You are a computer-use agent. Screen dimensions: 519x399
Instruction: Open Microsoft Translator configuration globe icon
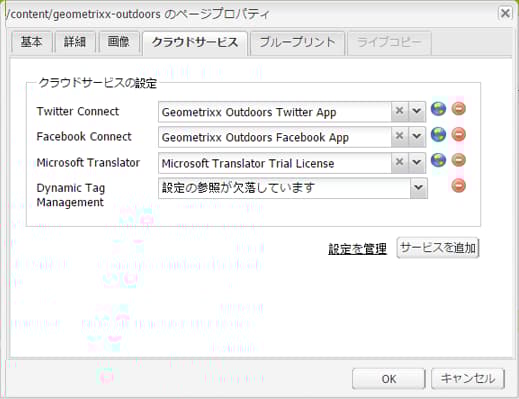438,160
